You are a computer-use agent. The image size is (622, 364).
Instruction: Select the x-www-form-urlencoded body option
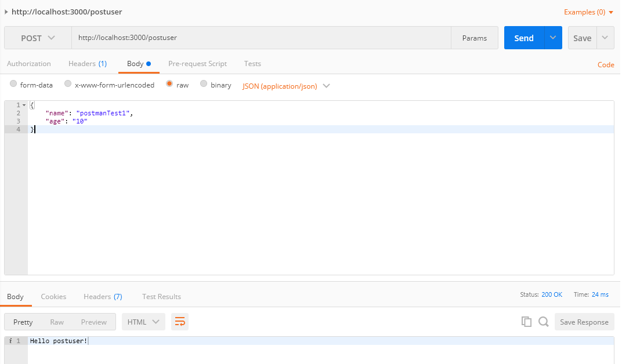coord(68,85)
